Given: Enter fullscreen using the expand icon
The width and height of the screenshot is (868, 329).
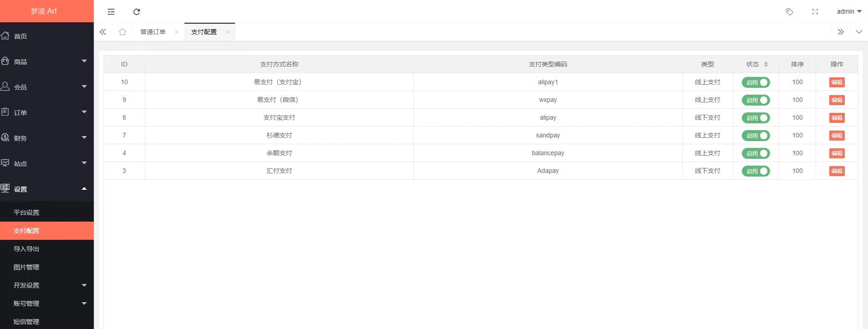Looking at the screenshot, I should tap(815, 12).
